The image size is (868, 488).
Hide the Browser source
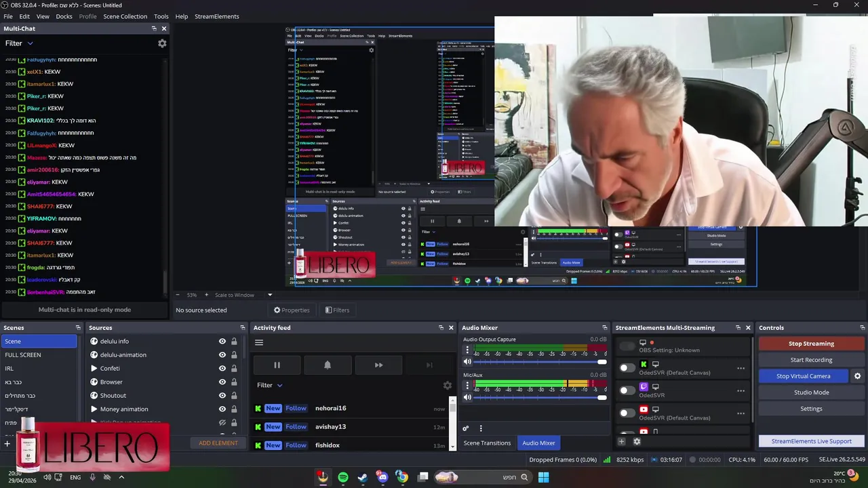coord(222,382)
